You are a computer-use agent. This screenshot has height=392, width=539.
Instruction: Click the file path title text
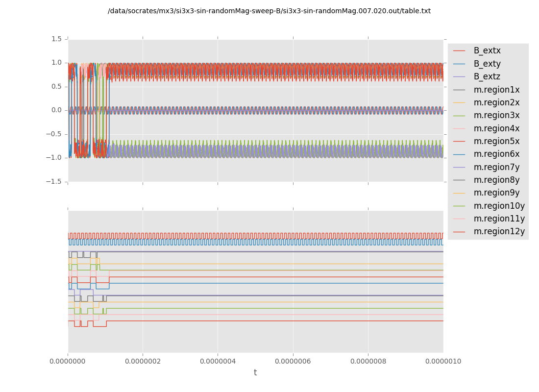269,11
